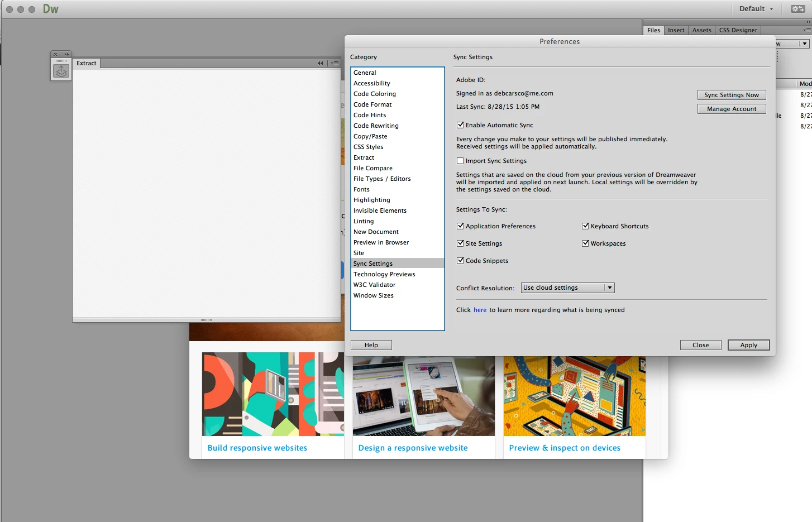Open the Files panel group options menu
The width and height of the screenshot is (812, 522).
807,30
